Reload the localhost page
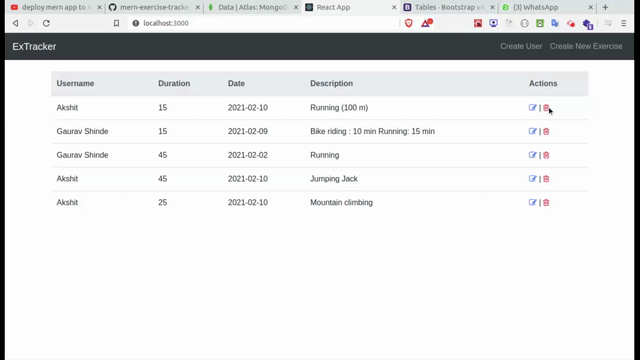The height and width of the screenshot is (360, 640). point(46,23)
